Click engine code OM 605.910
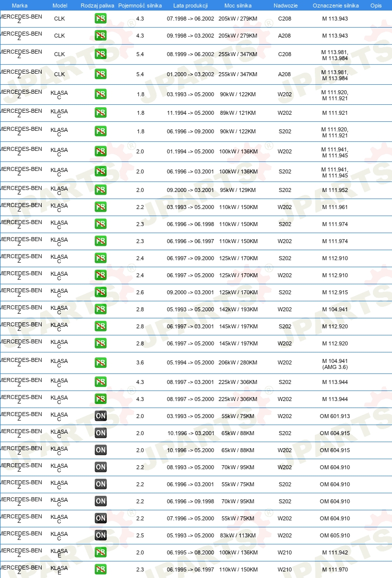Screen dimensions: 392x578 (x=335, y=535)
